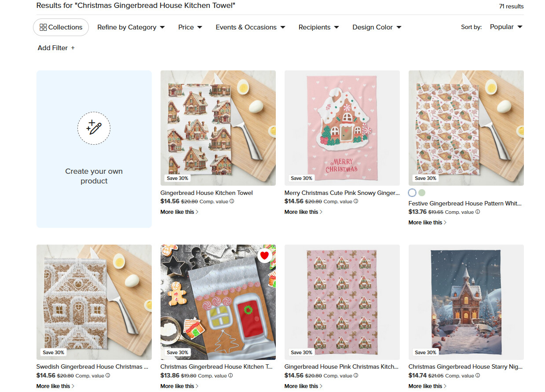This screenshot has width=545, height=392.
Task: Expand the Refine by Category dropdown
Action: tap(131, 27)
